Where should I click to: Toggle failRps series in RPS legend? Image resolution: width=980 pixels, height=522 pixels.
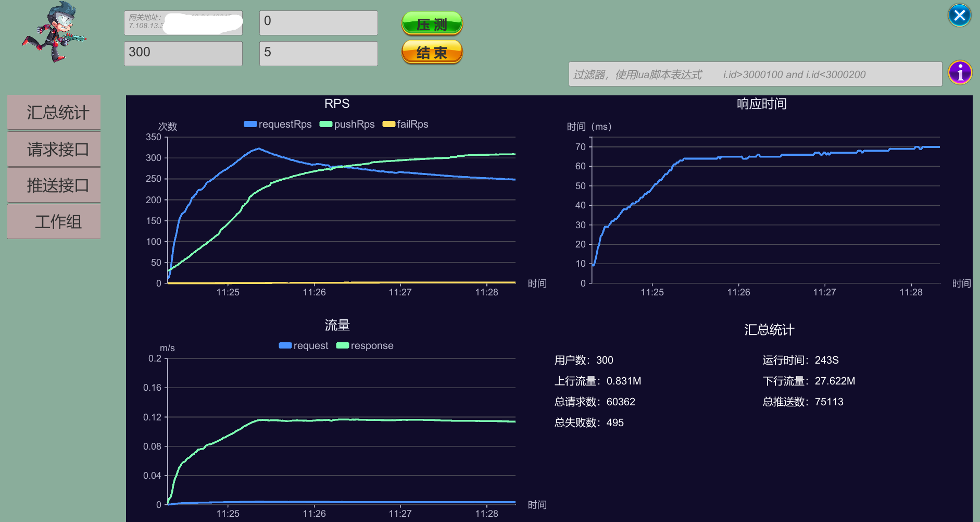tap(406, 125)
